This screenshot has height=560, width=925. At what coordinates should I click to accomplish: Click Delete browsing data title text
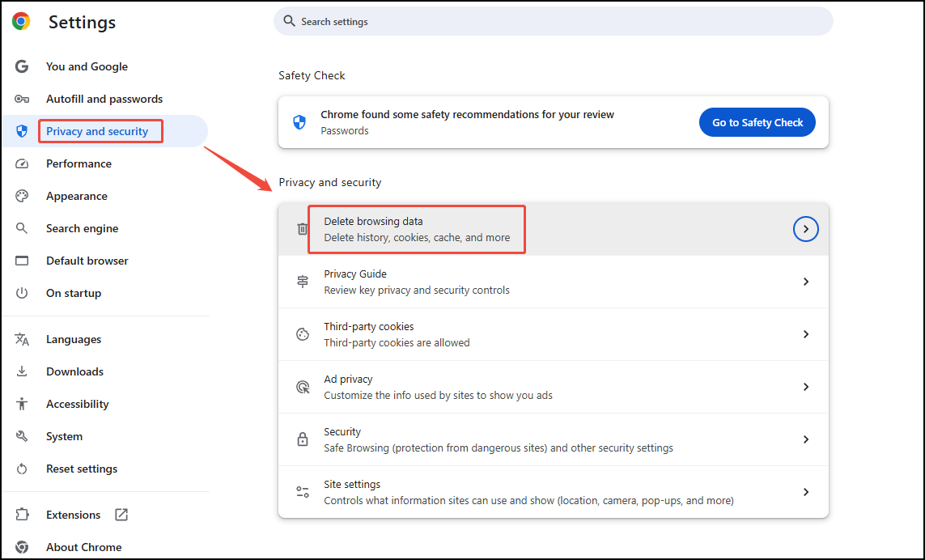pos(373,221)
